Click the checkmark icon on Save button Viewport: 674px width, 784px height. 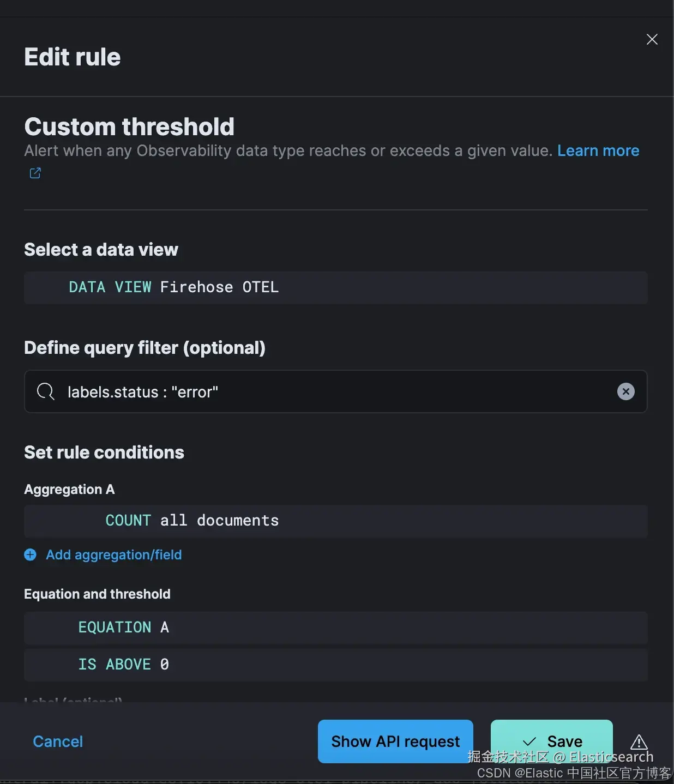(529, 741)
